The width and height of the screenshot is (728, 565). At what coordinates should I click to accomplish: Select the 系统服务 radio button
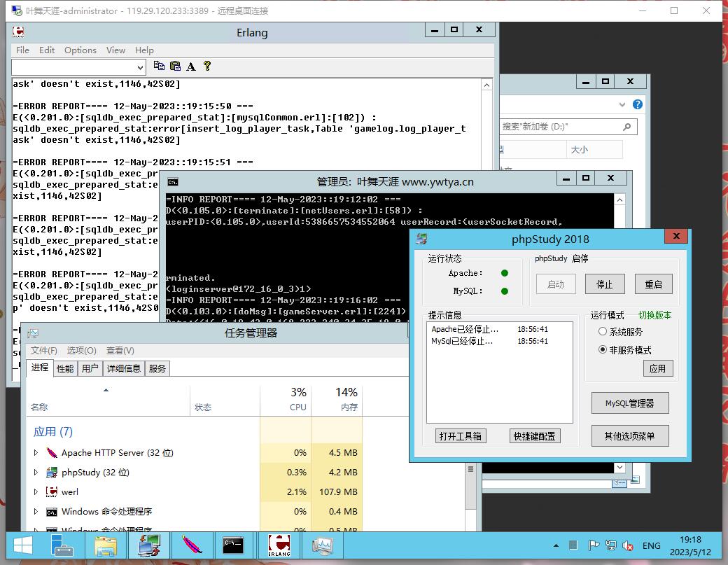click(x=603, y=331)
